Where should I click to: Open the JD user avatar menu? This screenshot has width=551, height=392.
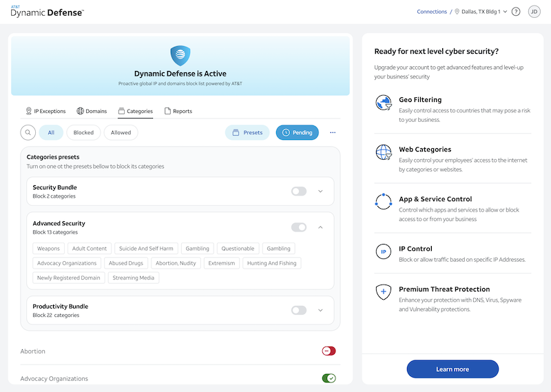pyautogui.click(x=534, y=12)
